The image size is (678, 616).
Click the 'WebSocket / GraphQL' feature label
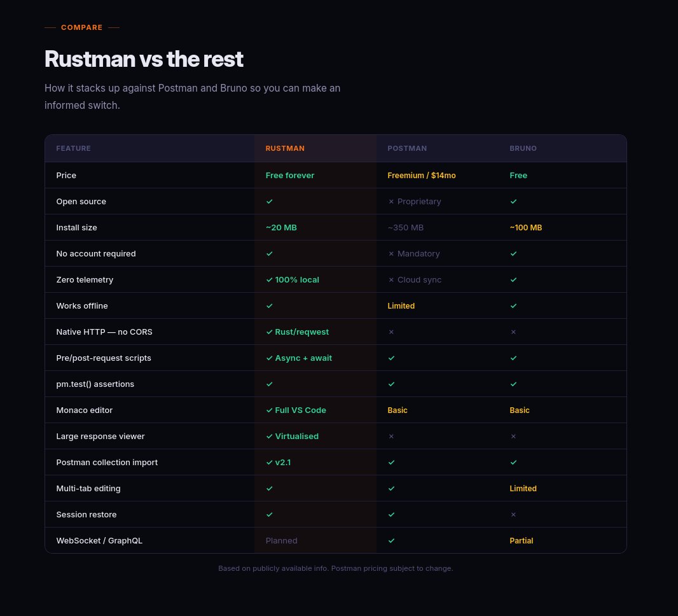point(99,541)
